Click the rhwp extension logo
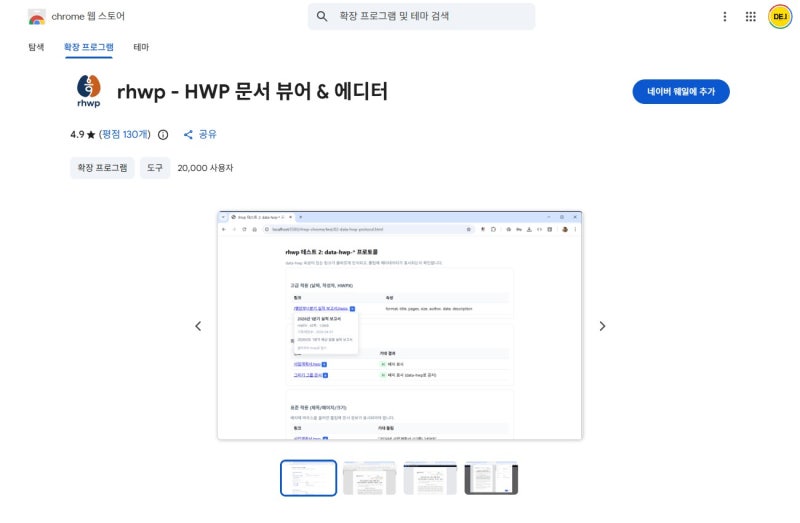800x523 pixels. click(89, 91)
